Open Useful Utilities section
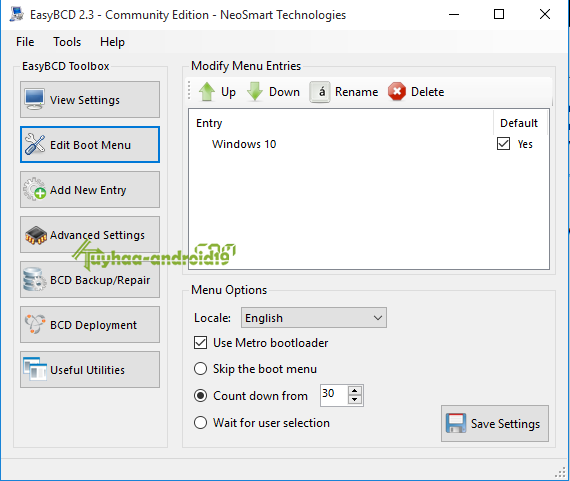This screenshot has height=481, width=570. point(90,370)
